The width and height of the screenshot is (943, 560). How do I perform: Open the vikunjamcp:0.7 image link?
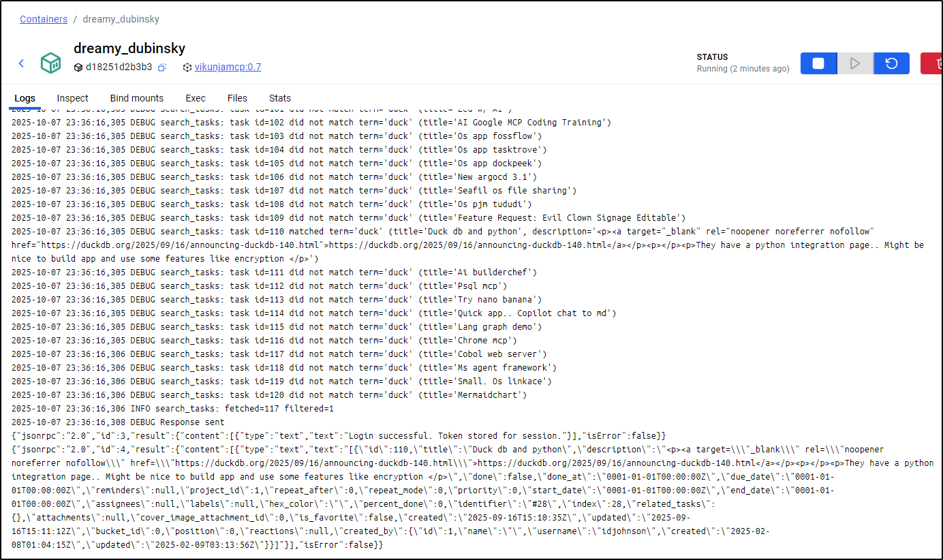(x=228, y=67)
